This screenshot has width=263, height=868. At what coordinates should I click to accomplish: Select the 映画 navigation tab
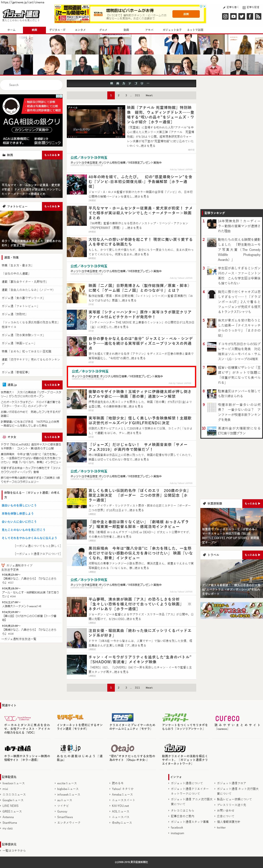click(x=34, y=30)
